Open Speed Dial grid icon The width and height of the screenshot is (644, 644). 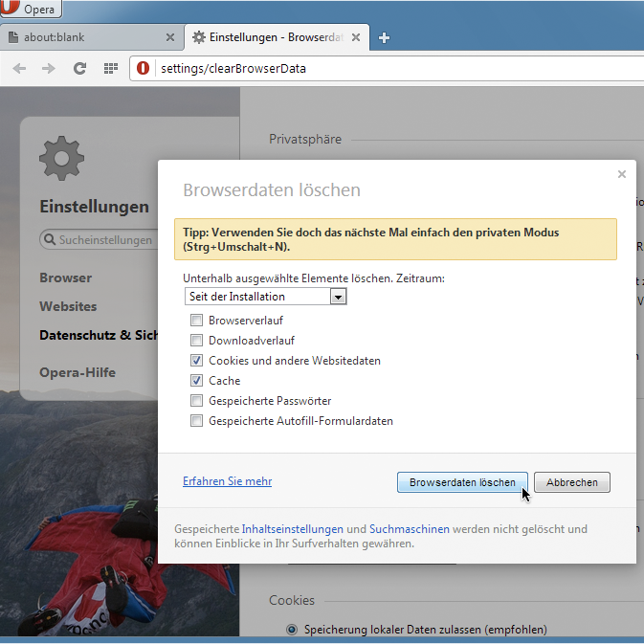[110, 68]
